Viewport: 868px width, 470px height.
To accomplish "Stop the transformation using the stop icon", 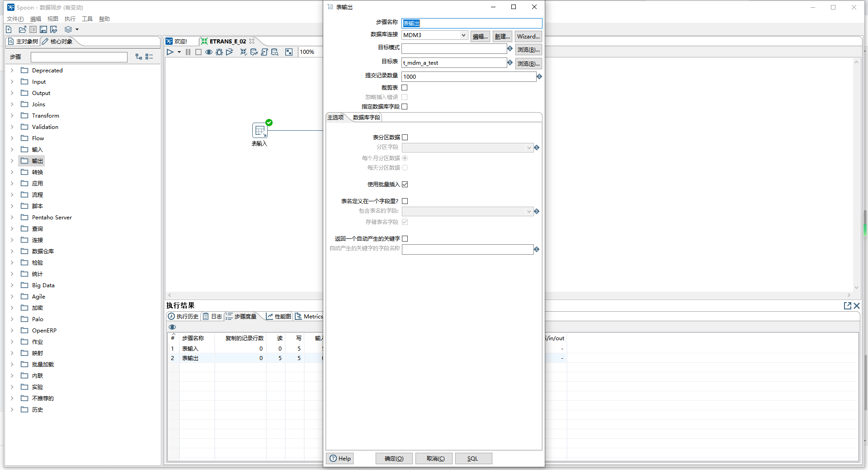I will [x=198, y=52].
